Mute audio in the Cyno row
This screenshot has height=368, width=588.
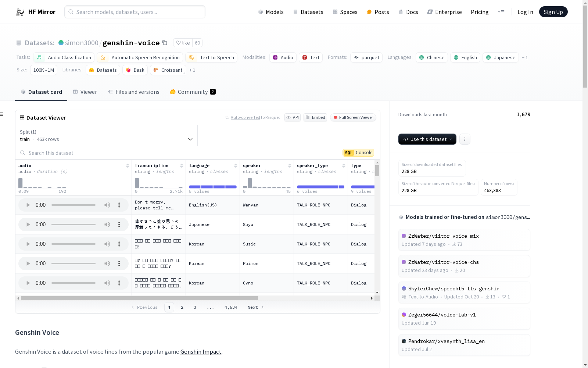107,283
